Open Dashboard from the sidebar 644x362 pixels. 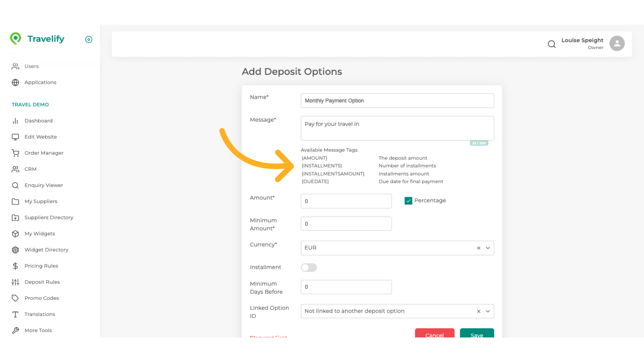pyautogui.click(x=38, y=121)
